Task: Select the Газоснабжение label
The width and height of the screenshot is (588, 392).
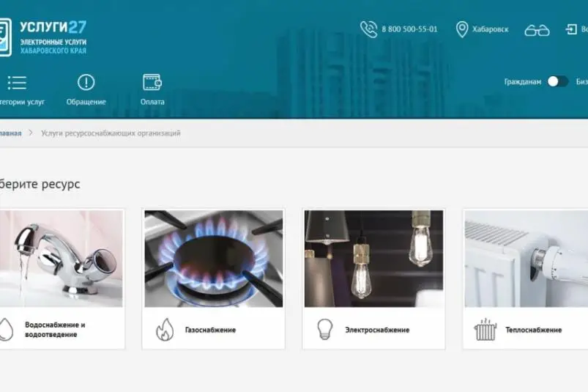Action: pyautogui.click(x=210, y=330)
